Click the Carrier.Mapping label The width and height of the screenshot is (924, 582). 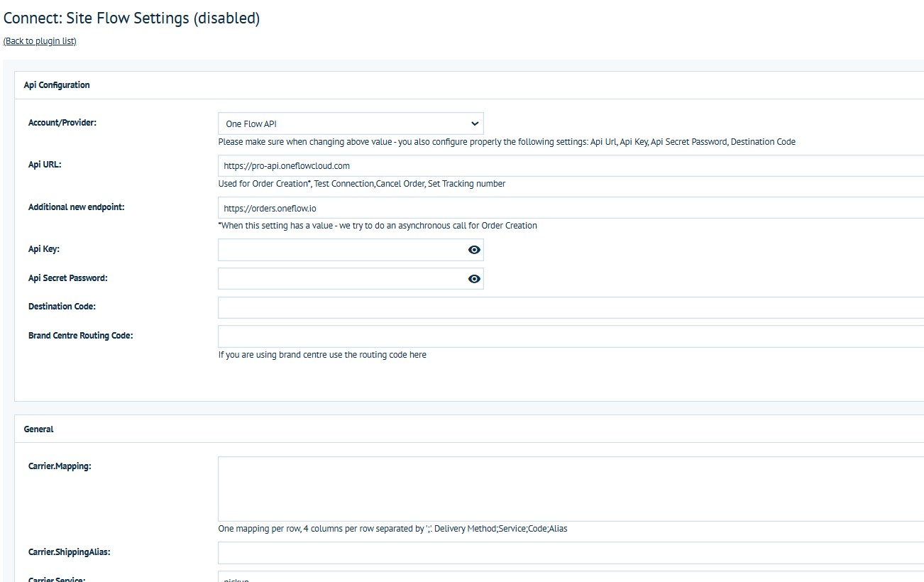60,466
